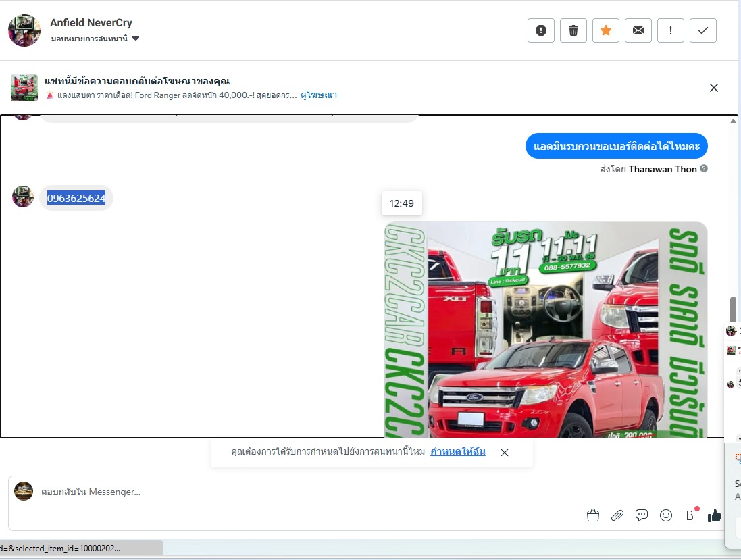Click the phone number 0963625624 message
The width and height of the screenshot is (741, 560).
[76, 198]
